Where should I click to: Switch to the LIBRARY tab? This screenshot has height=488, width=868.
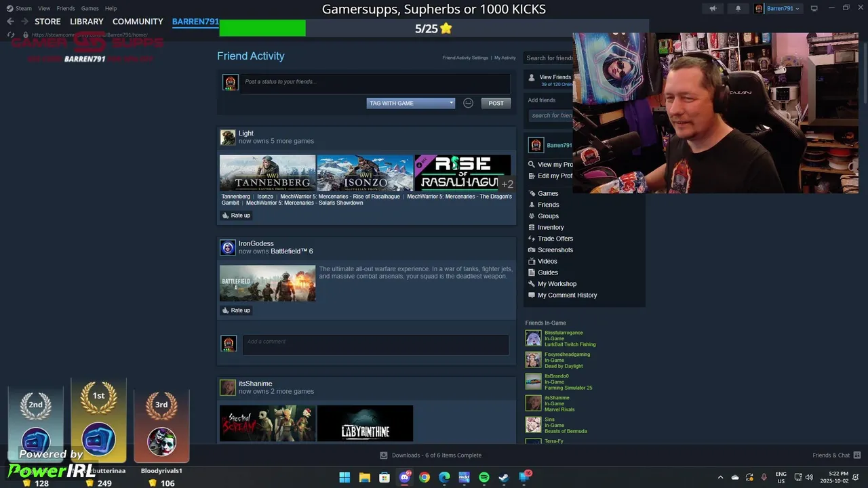[87, 22]
